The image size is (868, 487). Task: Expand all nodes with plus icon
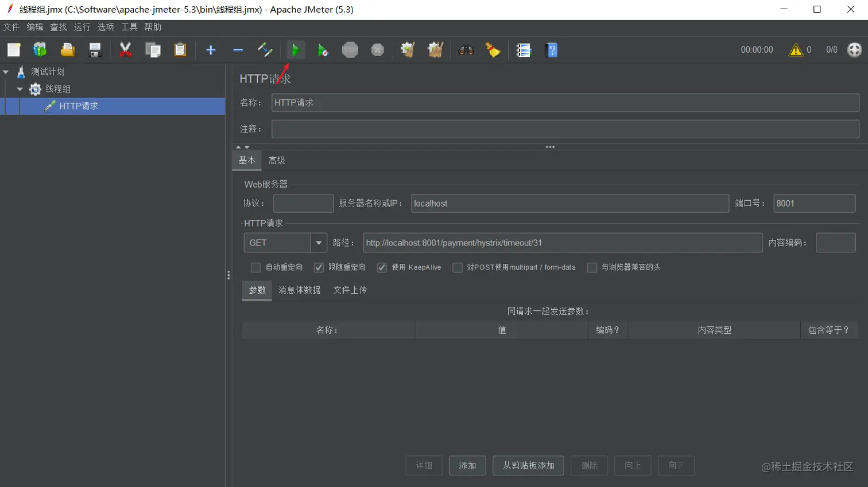pos(211,50)
